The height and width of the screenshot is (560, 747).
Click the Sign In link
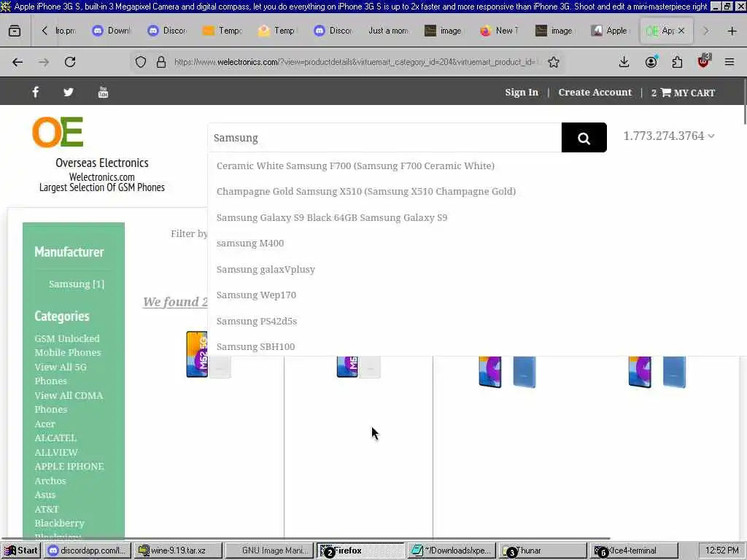point(522,93)
